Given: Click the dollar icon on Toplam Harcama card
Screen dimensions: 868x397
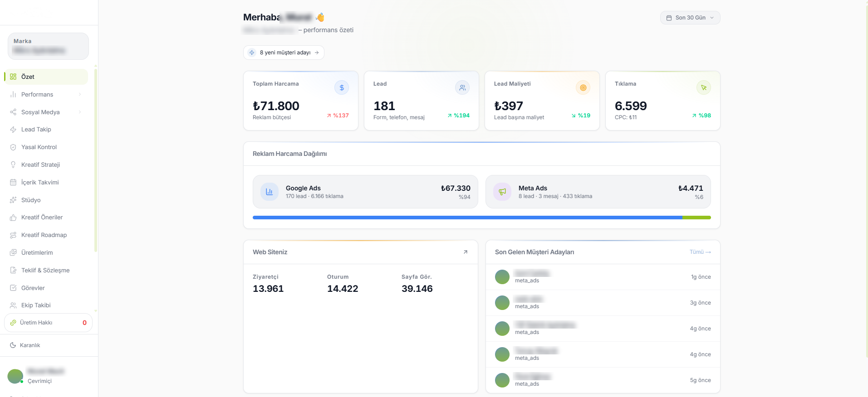Looking at the screenshot, I should coord(342,87).
